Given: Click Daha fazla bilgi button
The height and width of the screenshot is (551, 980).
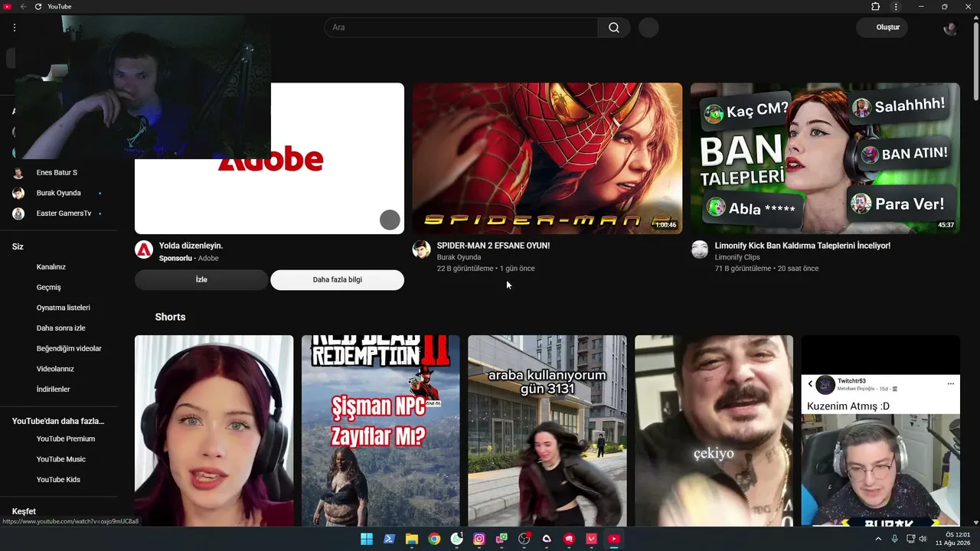Looking at the screenshot, I should pyautogui.click(x=337, y=280).
